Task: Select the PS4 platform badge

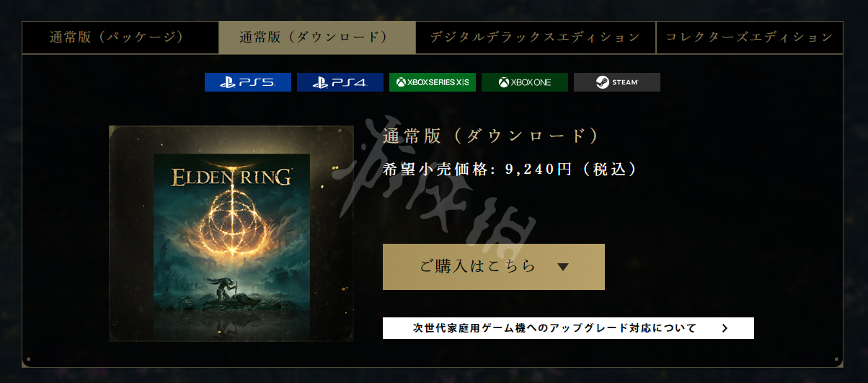Action: tap(340, 82)
